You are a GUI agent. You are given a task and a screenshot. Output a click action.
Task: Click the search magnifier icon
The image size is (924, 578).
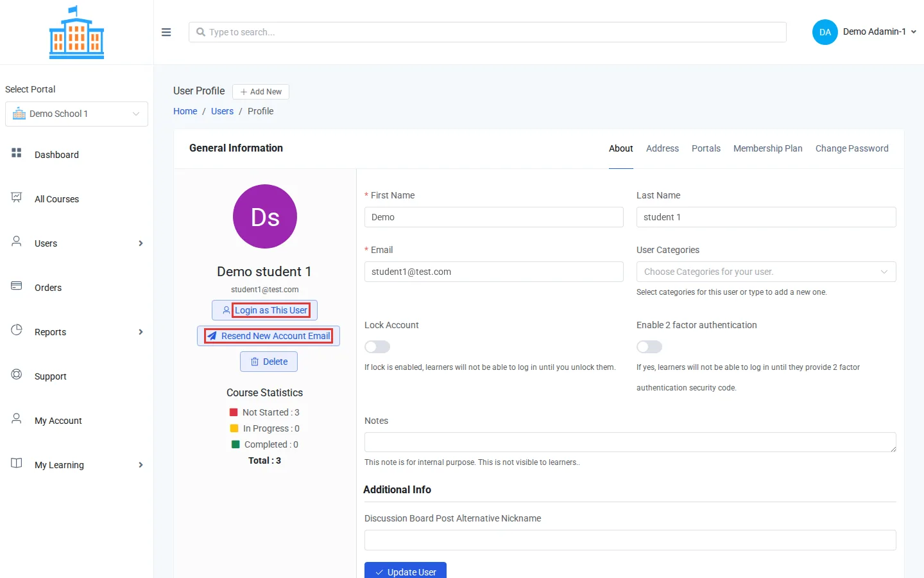[201, 32]
